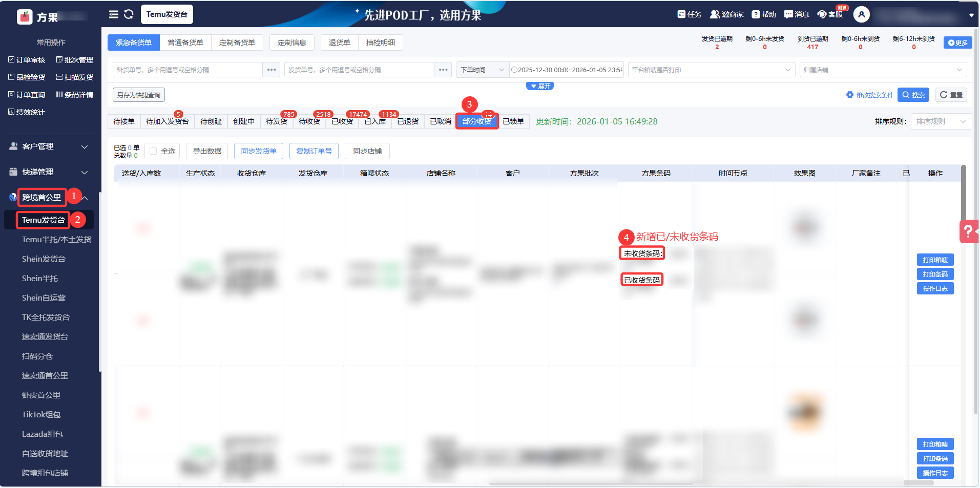Switch to the 定制信息 tab
980x488 pixels.
click(292, 43)
